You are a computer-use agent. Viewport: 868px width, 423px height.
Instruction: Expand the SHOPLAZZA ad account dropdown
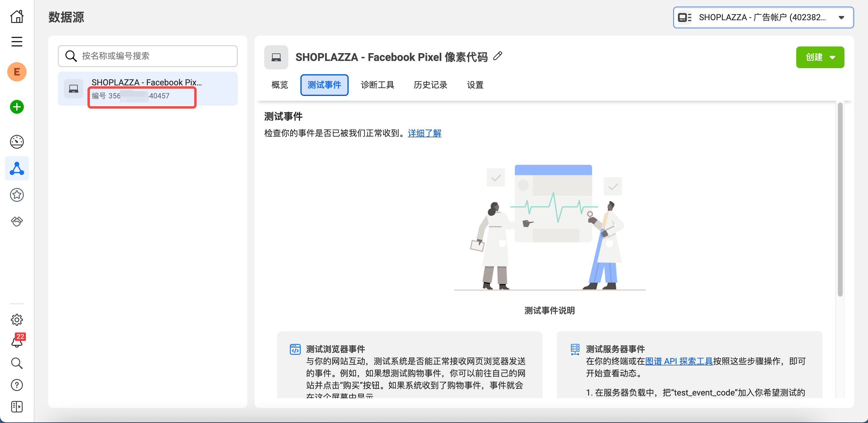tap(763, 17)
